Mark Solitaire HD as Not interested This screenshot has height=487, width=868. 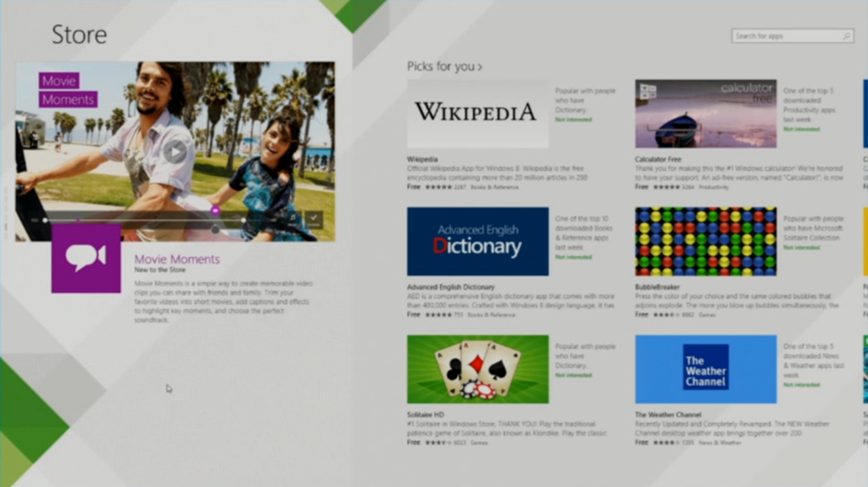574,375
